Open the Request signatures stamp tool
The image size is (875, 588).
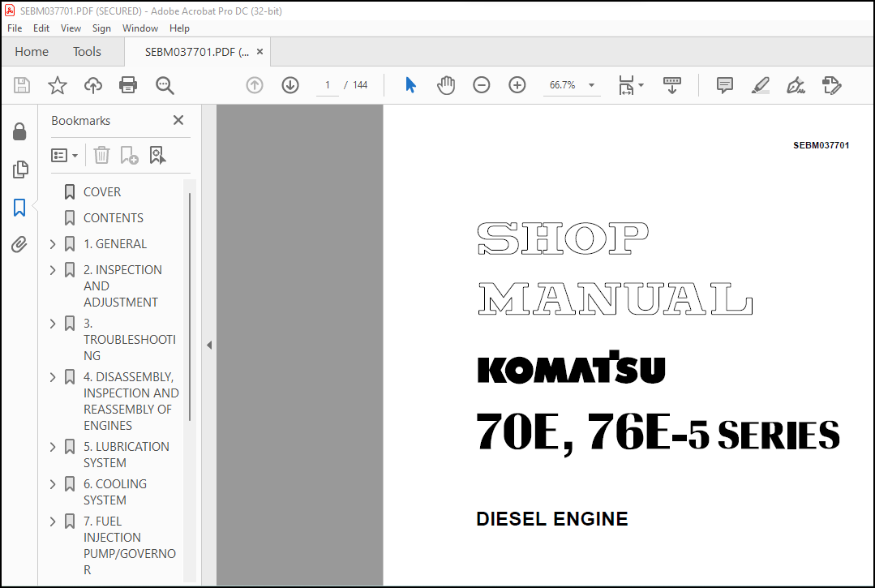831,85
